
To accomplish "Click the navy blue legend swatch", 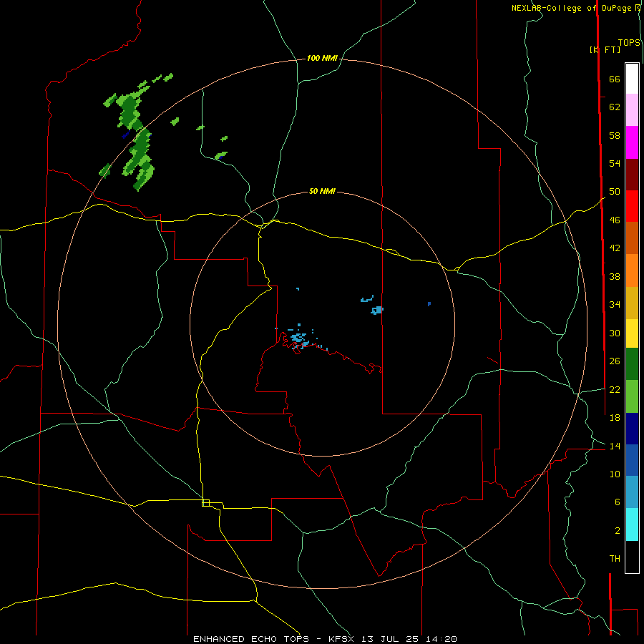I will [x=632, y=429].
